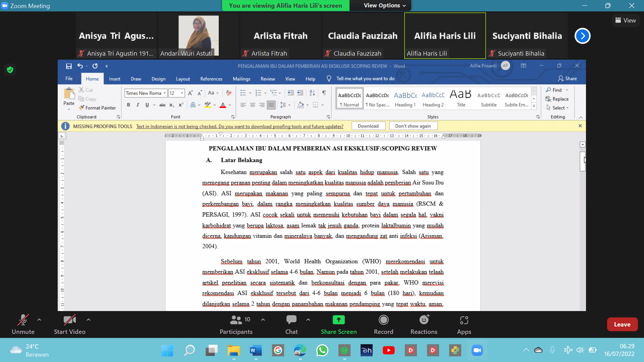This screenshot has width=644, height=362.
Task: Click the document vertical scrollbar thumb
Action: [583, 161]
